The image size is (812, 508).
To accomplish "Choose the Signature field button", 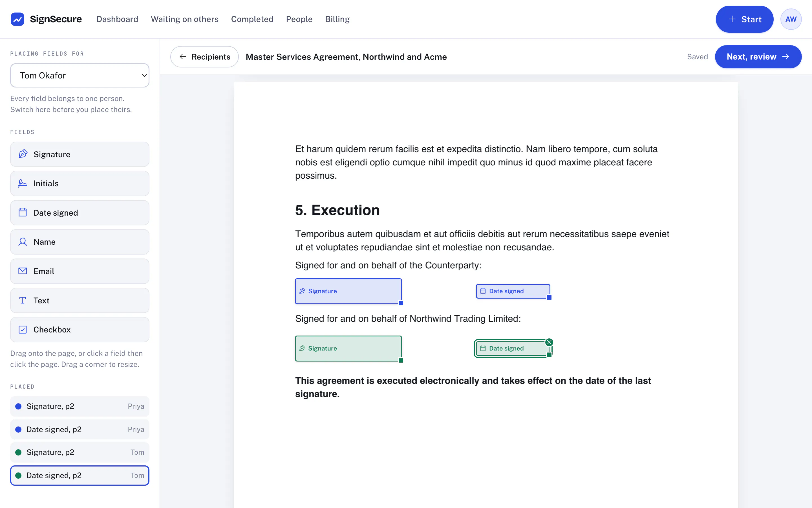I will (x=80, y=154).
